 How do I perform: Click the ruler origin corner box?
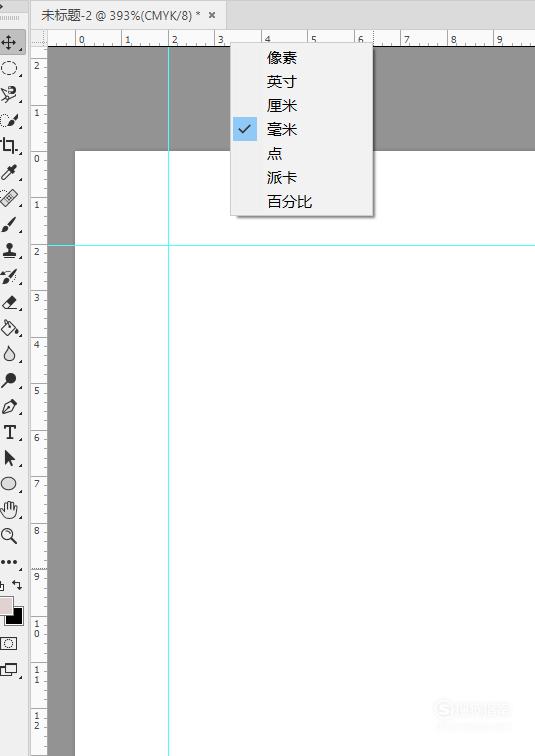pos(39,39)
